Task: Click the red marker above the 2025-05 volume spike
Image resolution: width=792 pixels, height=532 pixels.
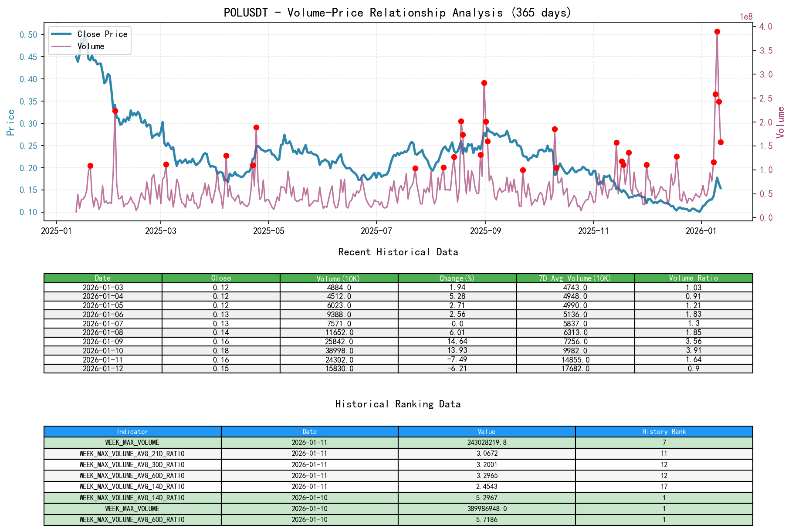Action: tap(256, 127)
